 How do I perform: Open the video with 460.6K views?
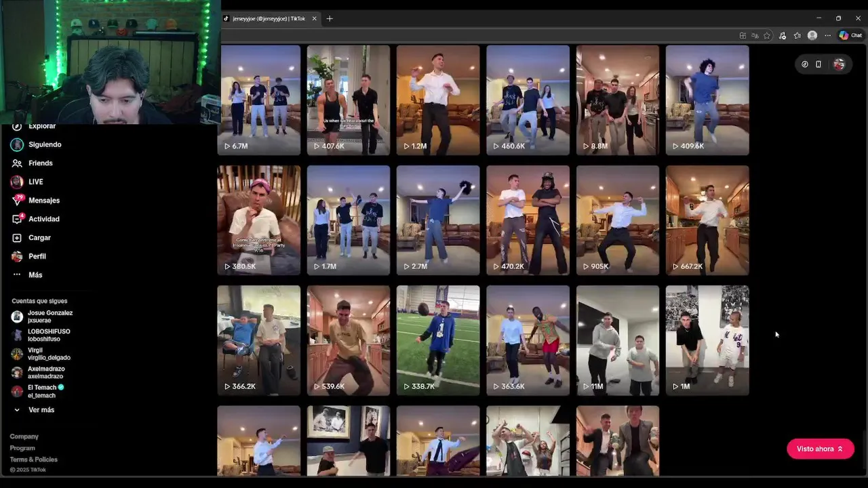pos(528,100)
